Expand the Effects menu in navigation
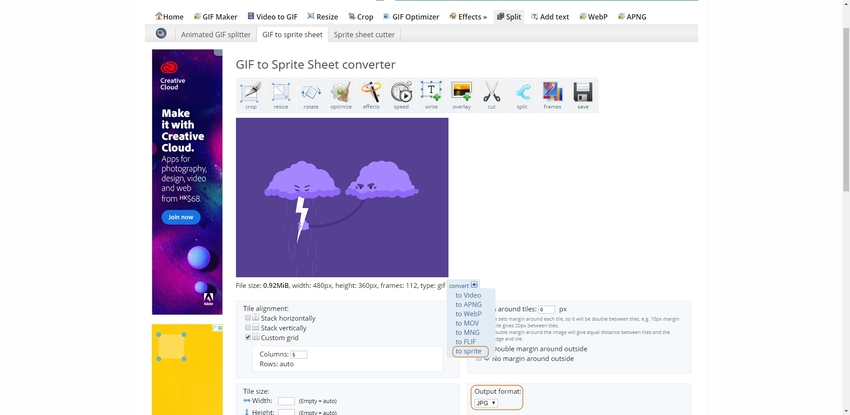This screenshot has height=415, width=850. pos(468,17)
